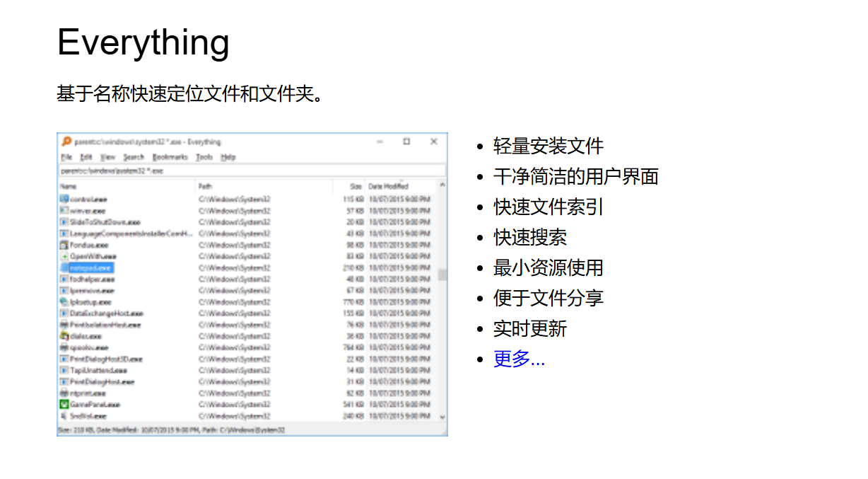Viewport: 868px width, 479px height.
Task: Open the 更多... link
Action: pyautogui.click(x=517, y=359)
